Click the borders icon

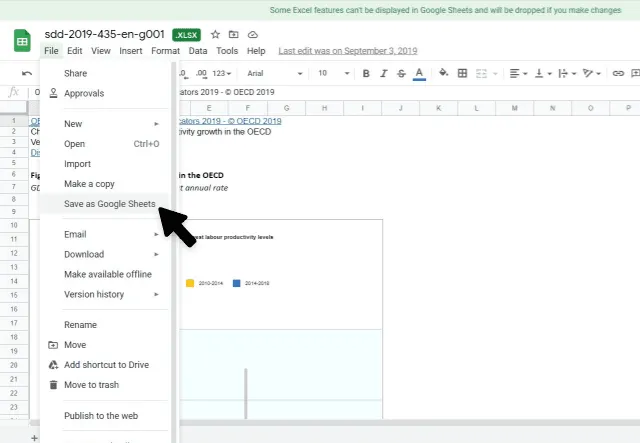pyautogui.click(x=462, y=73)
